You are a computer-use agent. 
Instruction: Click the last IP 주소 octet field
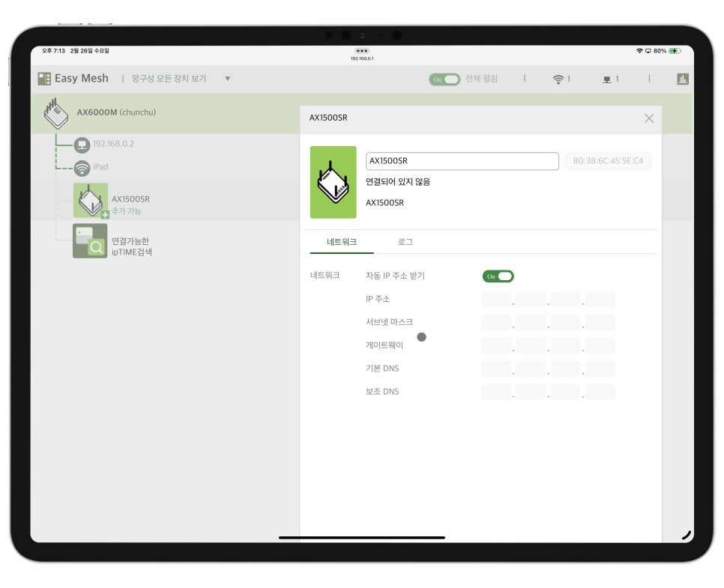click(600, 300)
